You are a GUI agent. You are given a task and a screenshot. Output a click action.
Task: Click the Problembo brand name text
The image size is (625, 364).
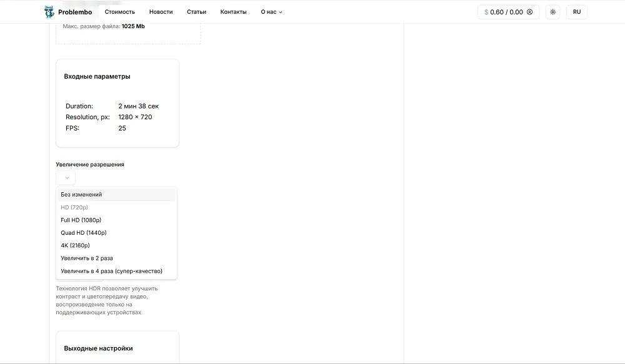pyautogui.click(x=74, y=12)
